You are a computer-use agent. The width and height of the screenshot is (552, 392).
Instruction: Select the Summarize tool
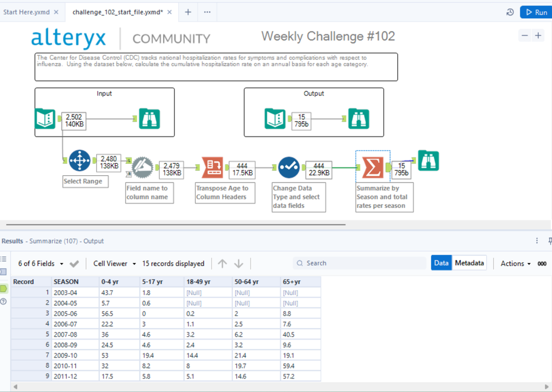coord(373,167)
